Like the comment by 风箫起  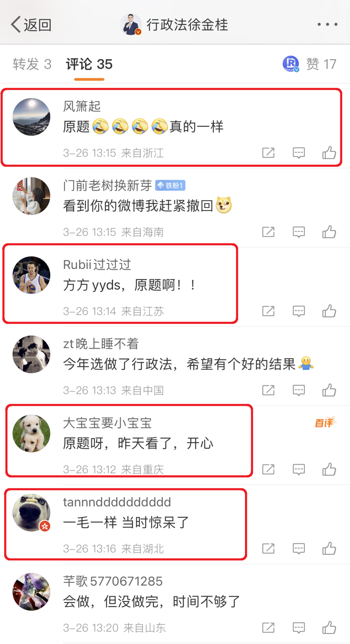pyautogui.click(x=329, y=152)
